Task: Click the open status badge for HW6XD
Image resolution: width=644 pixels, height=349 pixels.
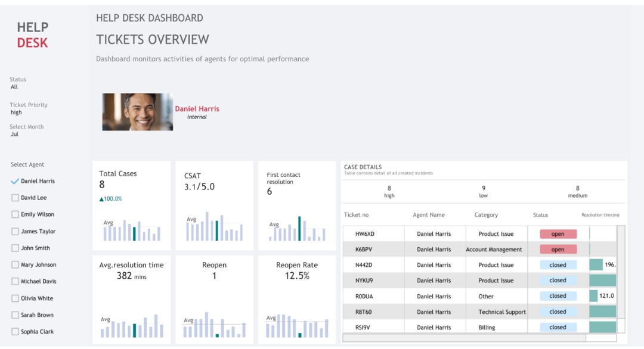Action: point(558,234)
